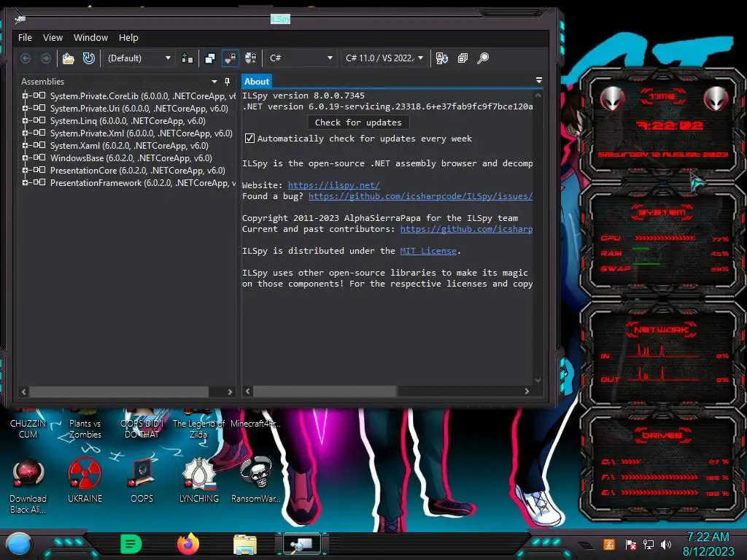This screenshot has height=560, width=747.
Task: Open the View menu
Action: 53,38
